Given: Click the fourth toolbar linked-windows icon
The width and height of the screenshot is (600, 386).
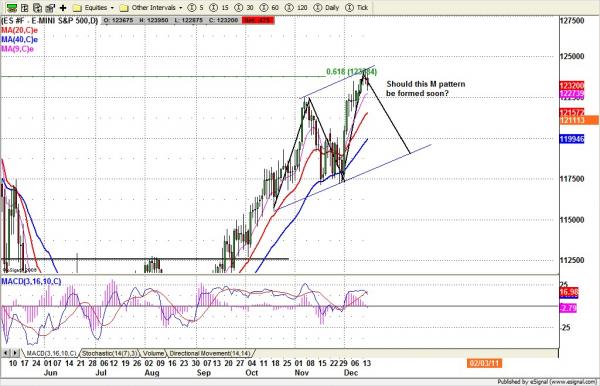Looking at the screenshot, I should point(50,8).
